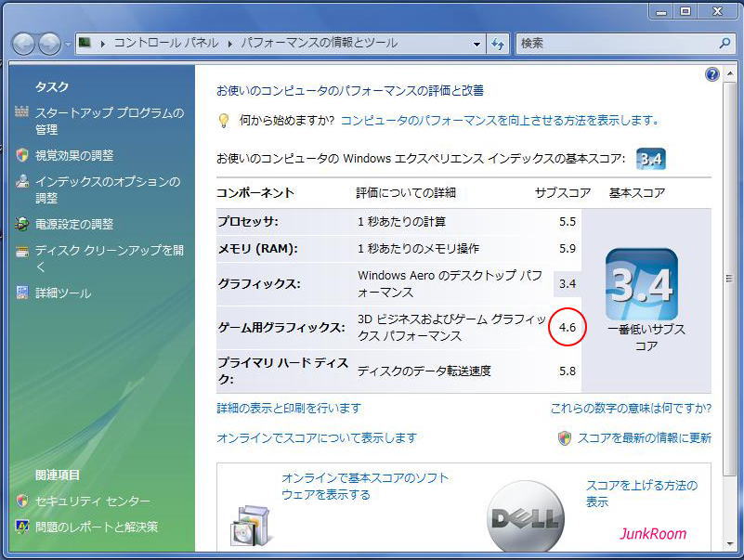Open インデックスのオプションの調整 task link
This screenshot has height=560, width=744.
(108, 189)
